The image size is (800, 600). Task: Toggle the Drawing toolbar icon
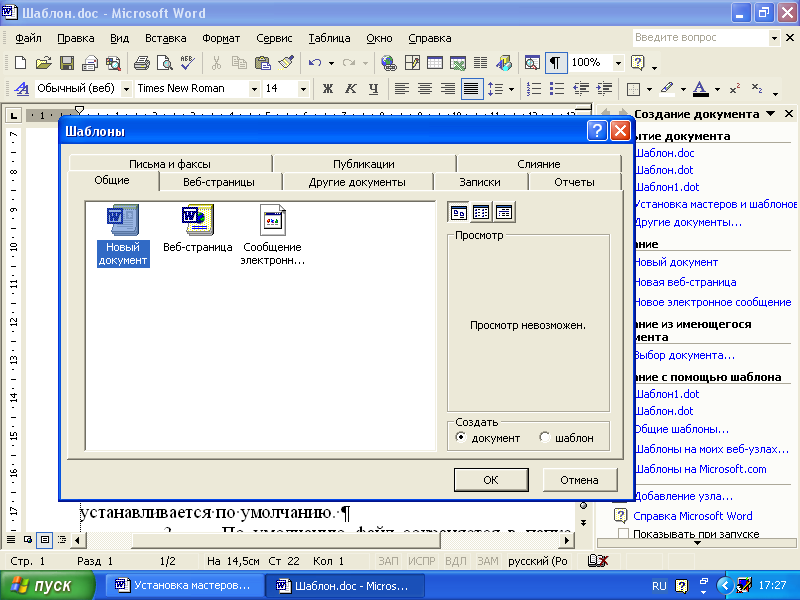click(x=504, y=63)
